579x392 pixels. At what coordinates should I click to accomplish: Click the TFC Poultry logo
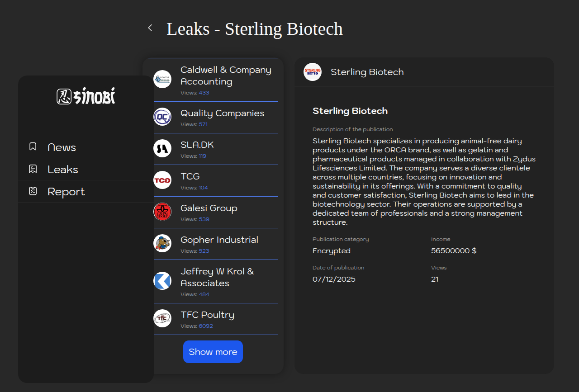pyautogui.click(x=162, y=318)
